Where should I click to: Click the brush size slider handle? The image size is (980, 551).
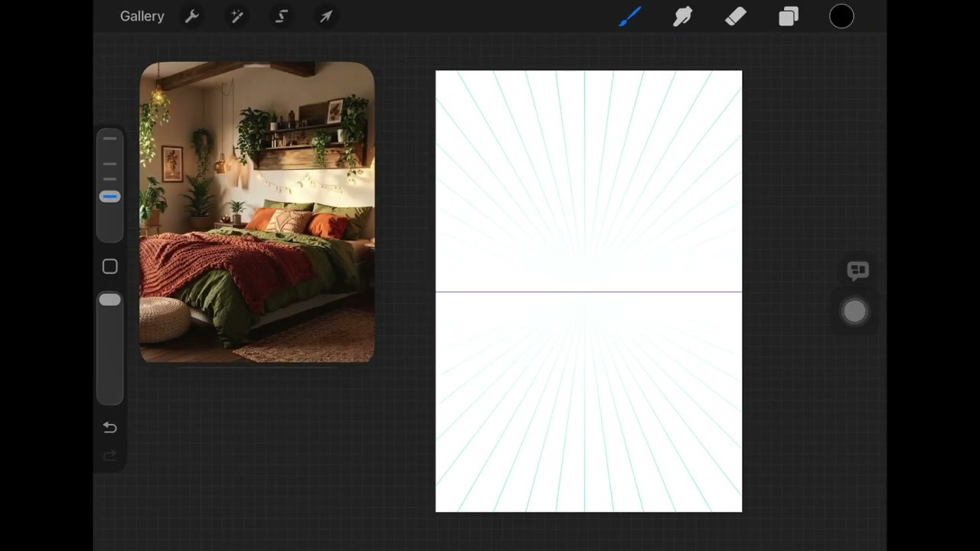[x=109, y=197]
